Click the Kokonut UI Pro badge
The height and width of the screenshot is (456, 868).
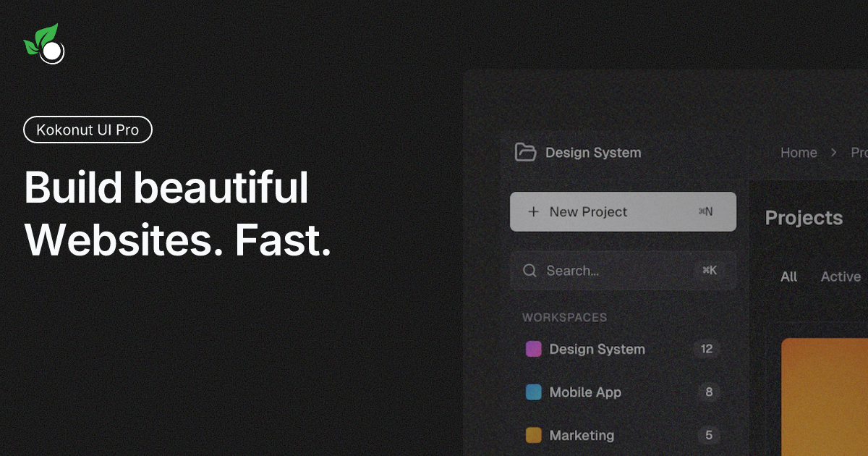coord(88,130)
